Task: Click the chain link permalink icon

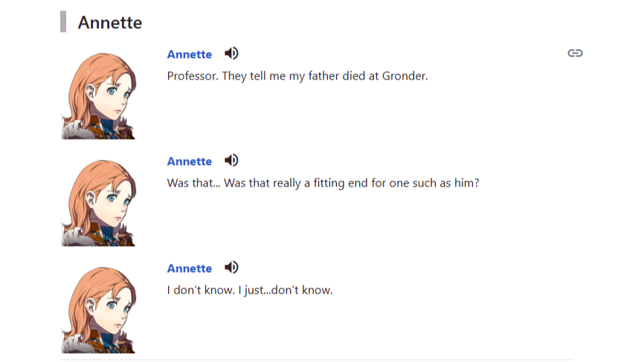Action: coord(575,53)
